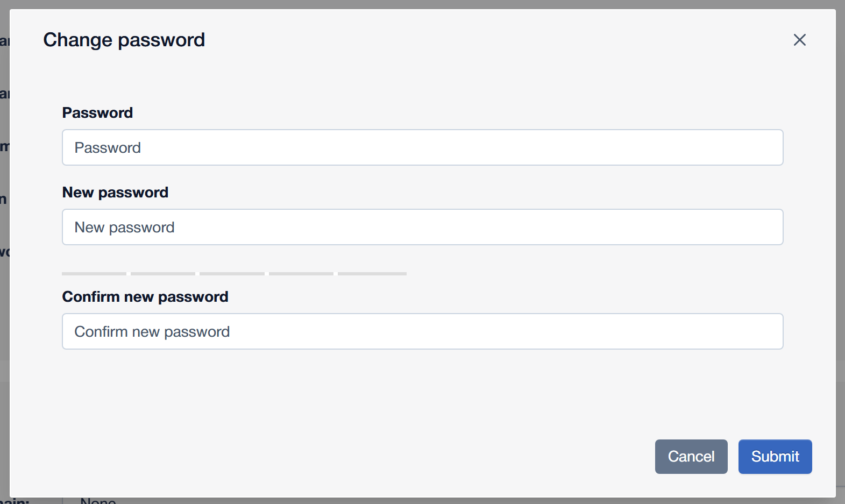Viewport: 845px width, 504px height.
Task: Click the last password strength bar segment
Action: point(372,274)
